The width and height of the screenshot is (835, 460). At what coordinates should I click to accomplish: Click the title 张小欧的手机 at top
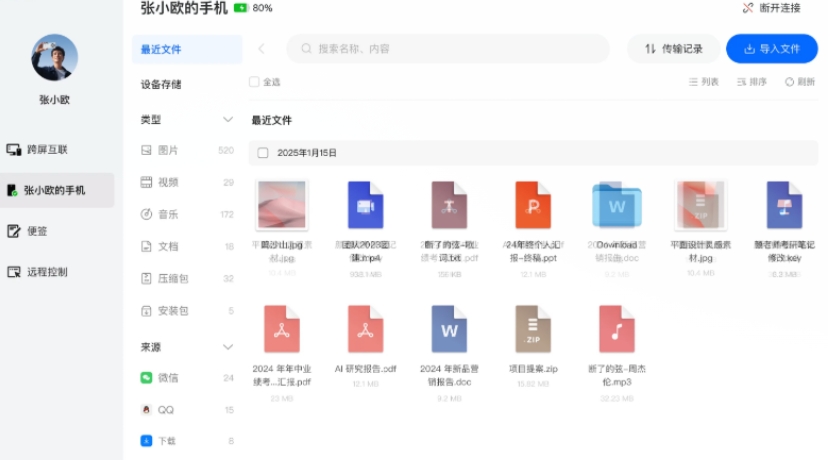(184, 8)
